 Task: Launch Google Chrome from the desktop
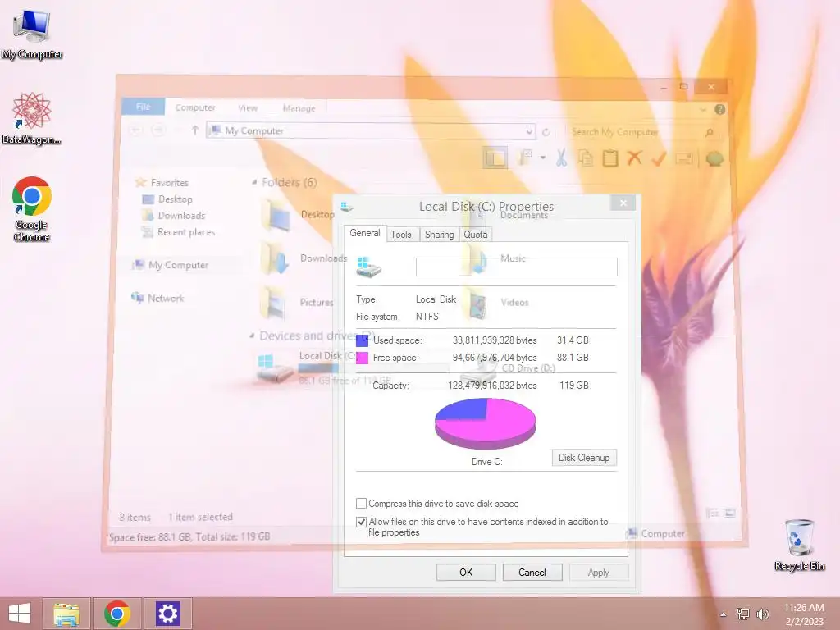tap(32, 209)
